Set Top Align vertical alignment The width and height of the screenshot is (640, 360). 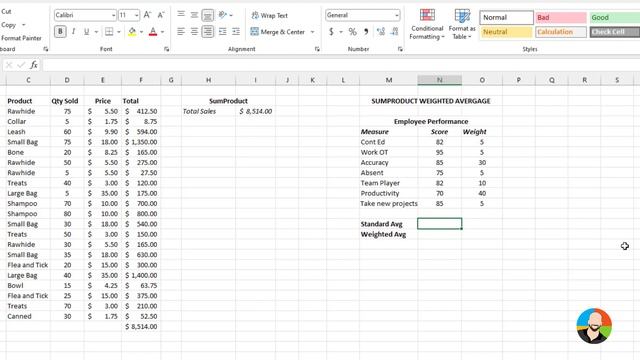(181, 15)
